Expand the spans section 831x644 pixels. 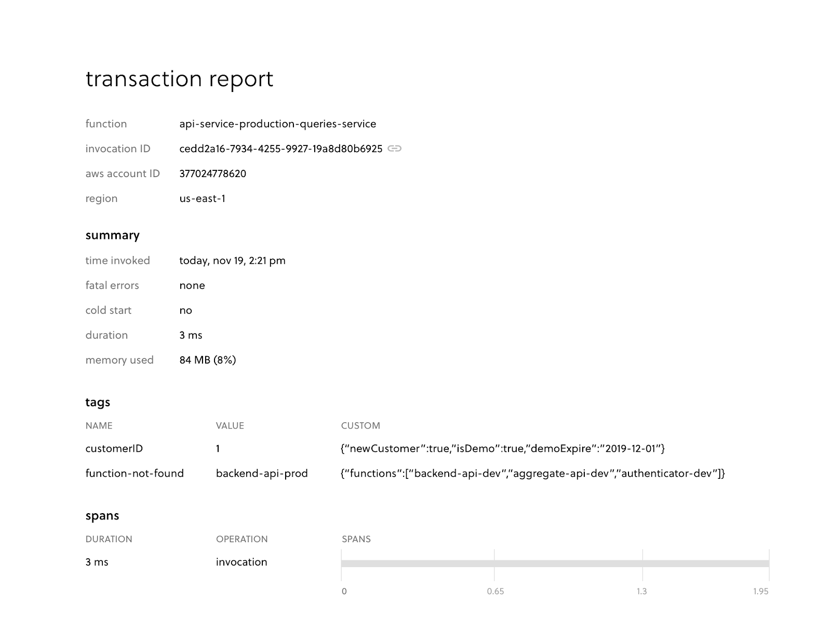[102, 516]
